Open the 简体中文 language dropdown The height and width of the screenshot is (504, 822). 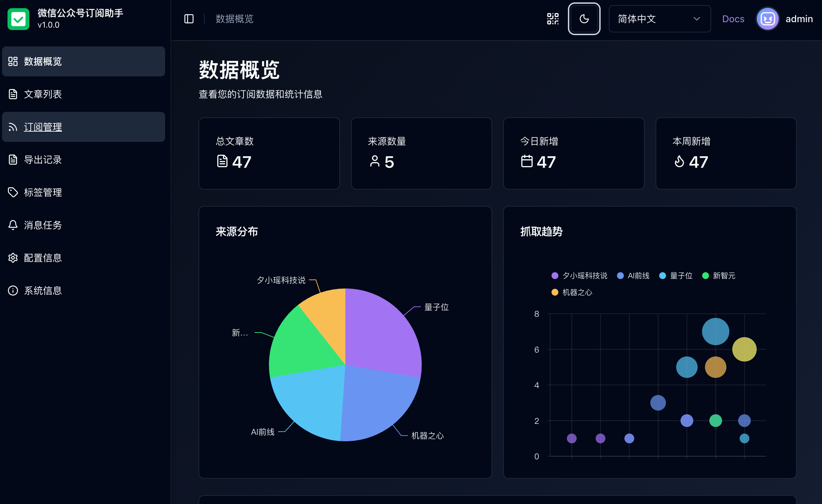(659, 19)
